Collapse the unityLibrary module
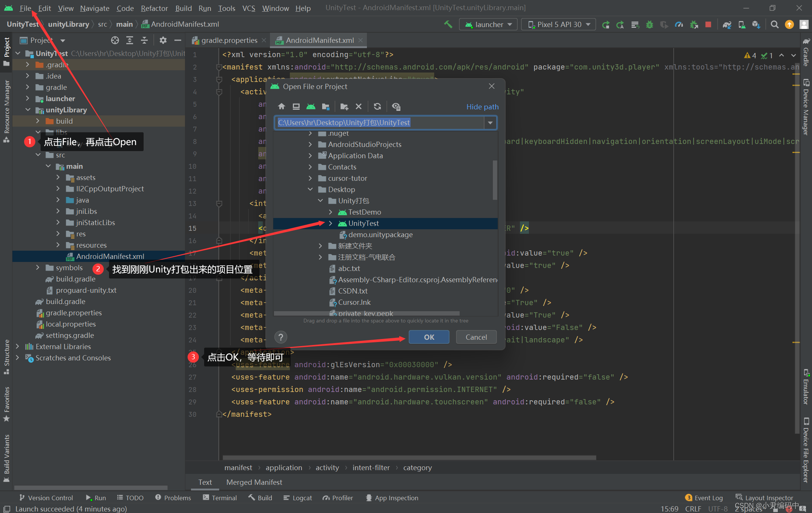Screen dimensions: 812x513 pos(28,110)
